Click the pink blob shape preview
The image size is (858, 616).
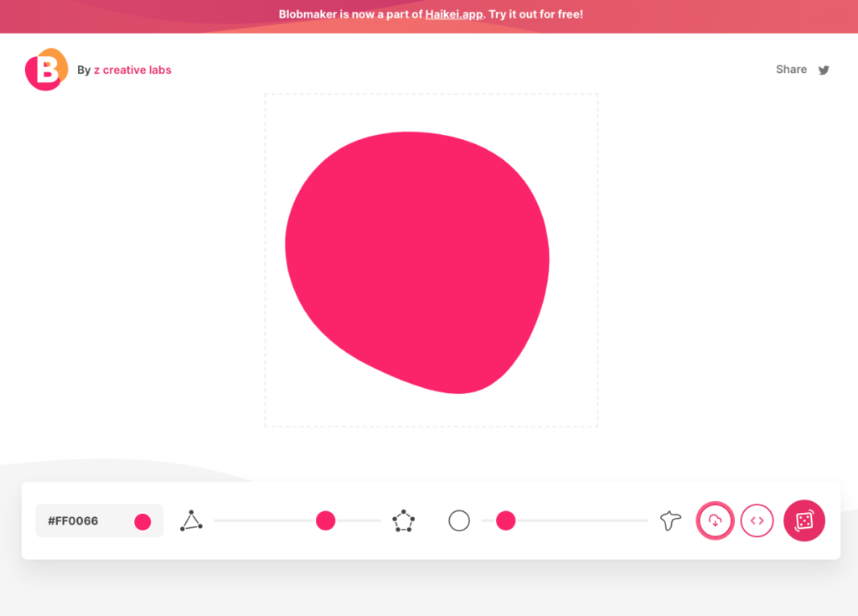click(419, 260)
